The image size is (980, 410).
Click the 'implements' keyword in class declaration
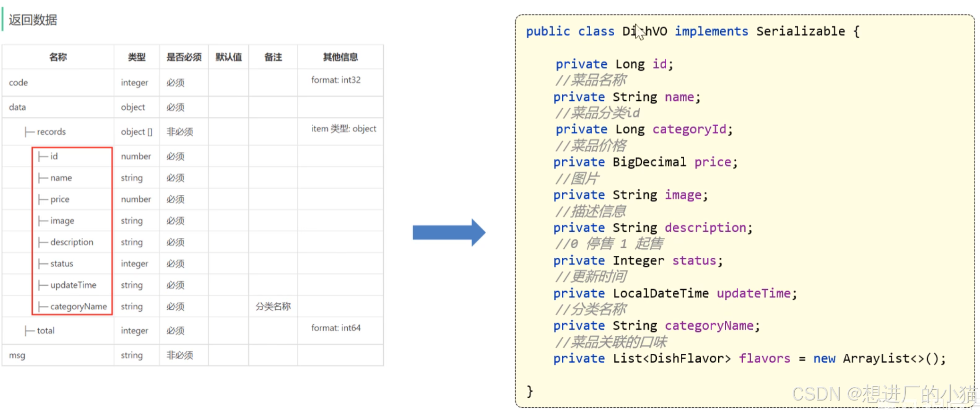point(711,31)
